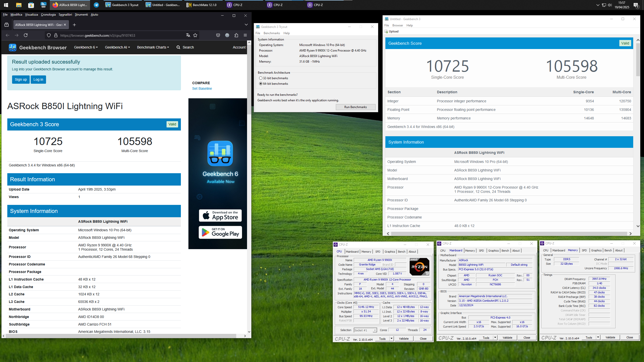
Task: Open Browser menu in Untitled Geekbench 3 window
Action: point(397,25)
